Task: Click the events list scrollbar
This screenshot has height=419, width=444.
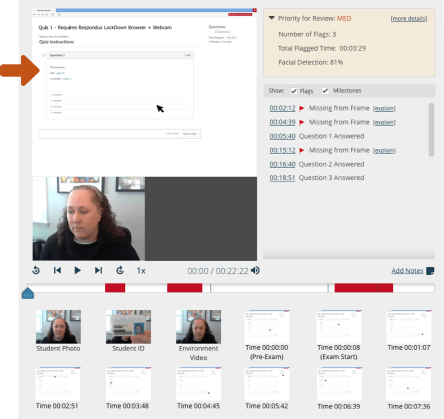Action: [431, 130]
